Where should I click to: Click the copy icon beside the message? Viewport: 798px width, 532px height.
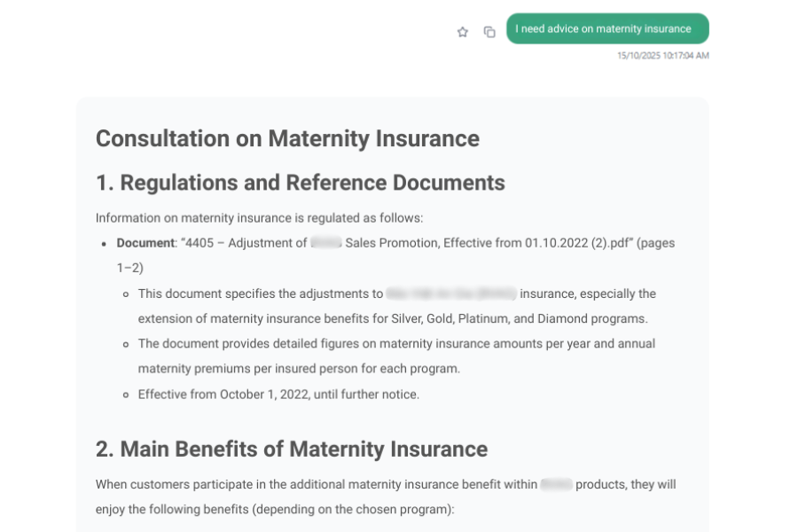(489, 32)
